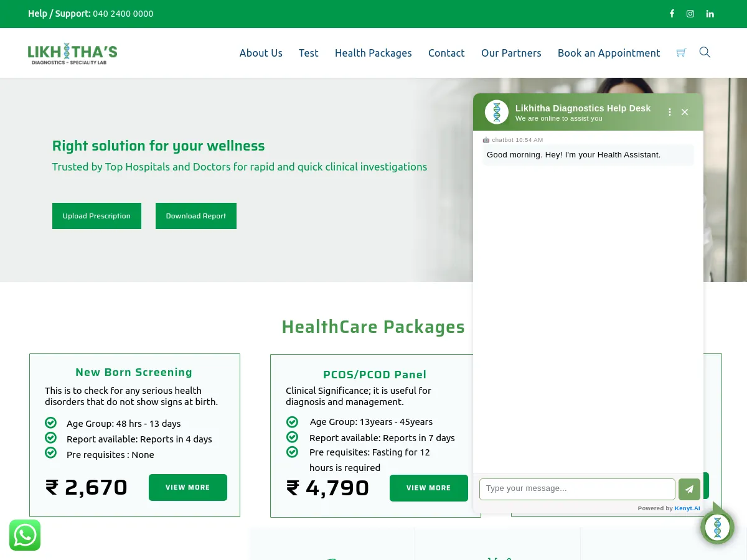
Task: Click the Upload Prescription button
Action: click(x=96, y=216)
